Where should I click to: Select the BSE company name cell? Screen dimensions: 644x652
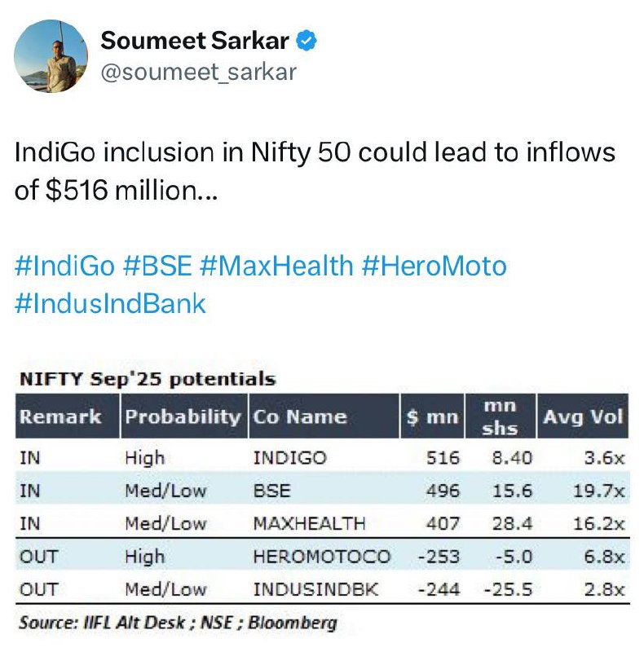pos(272,491)
